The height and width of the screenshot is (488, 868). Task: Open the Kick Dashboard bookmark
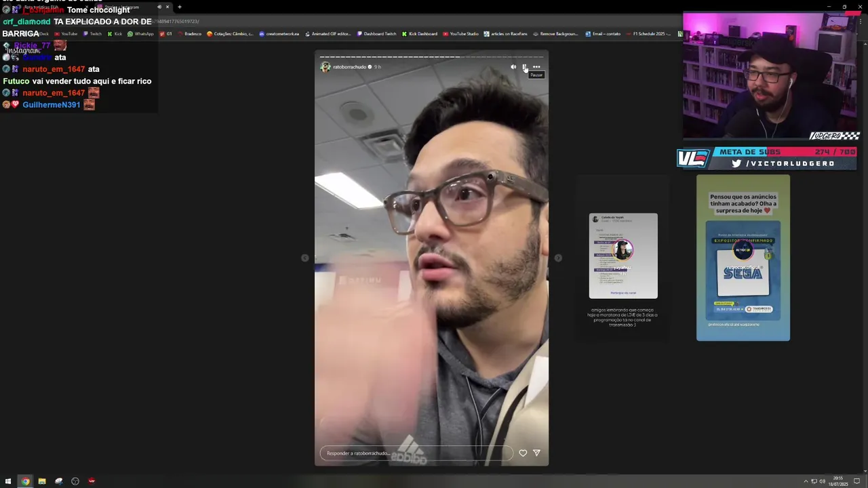pyautogui.click(x=420, y=34)
